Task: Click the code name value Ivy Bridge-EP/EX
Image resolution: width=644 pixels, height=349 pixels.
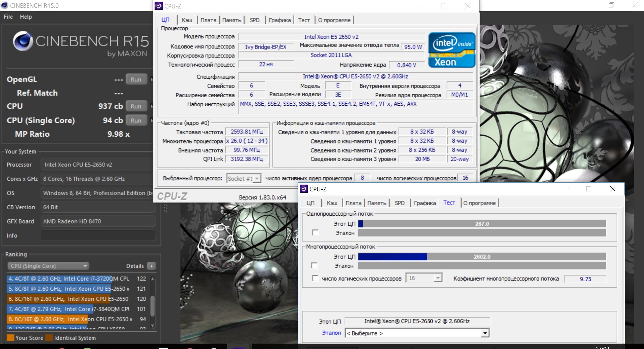Action: [266, 47]
